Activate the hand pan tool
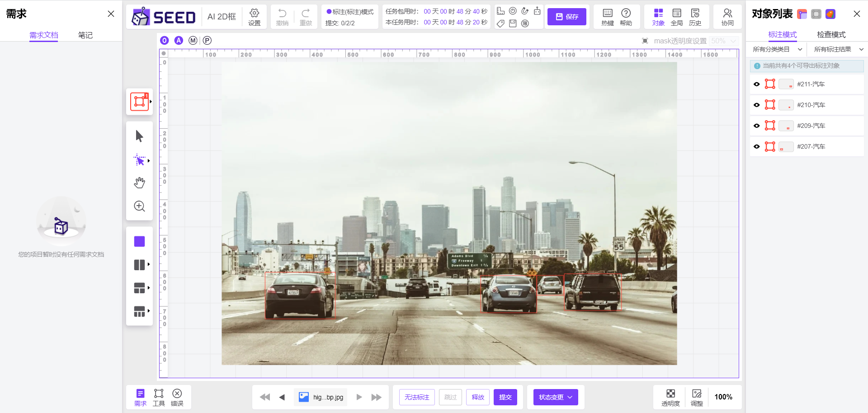This screenshot has width=868, height=413. pos(139,183)
